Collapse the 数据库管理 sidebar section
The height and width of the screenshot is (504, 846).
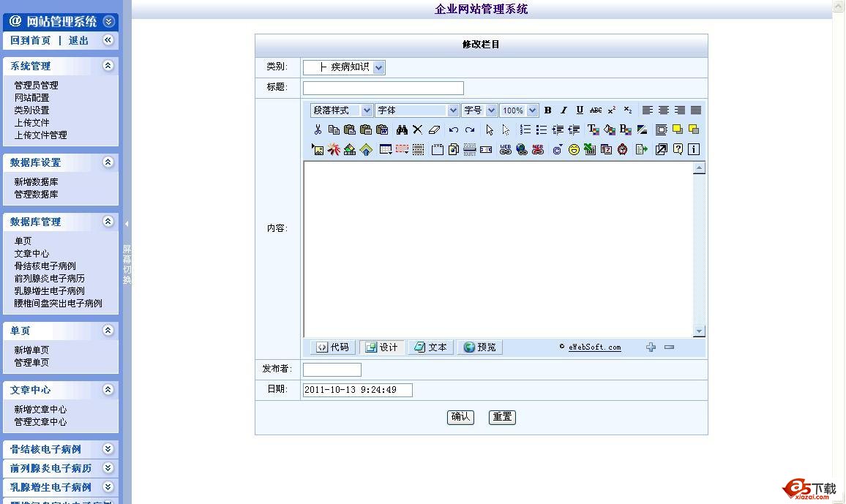click(x=108, y=221)
